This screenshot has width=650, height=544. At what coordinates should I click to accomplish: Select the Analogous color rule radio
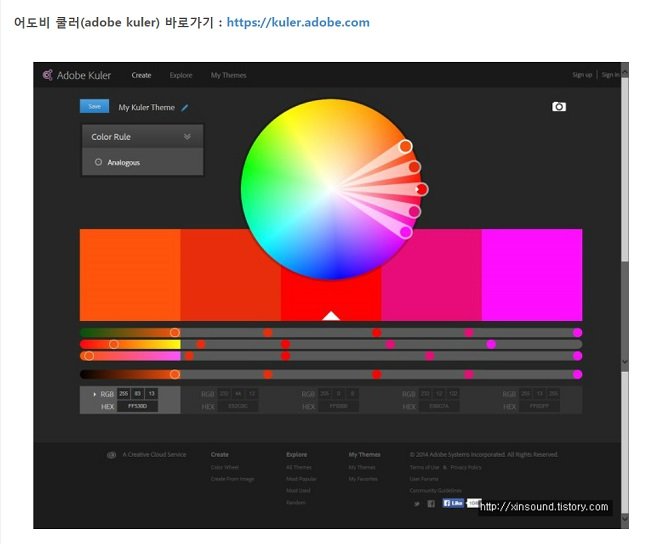click(98, 162)
